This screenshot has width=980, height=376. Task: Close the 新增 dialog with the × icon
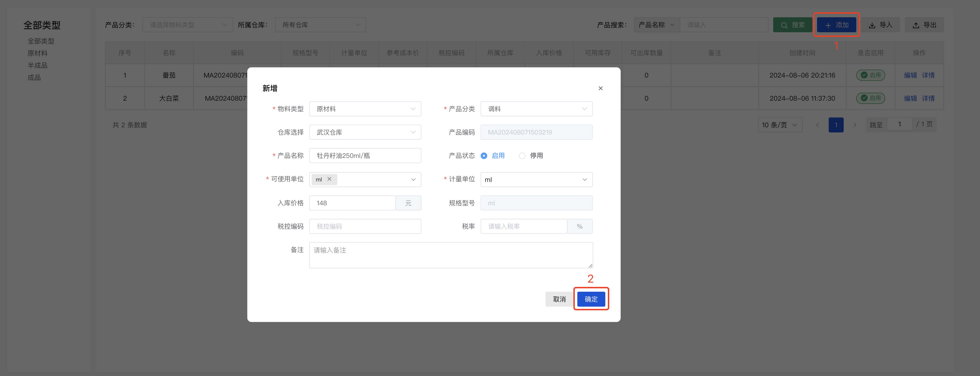600,88
